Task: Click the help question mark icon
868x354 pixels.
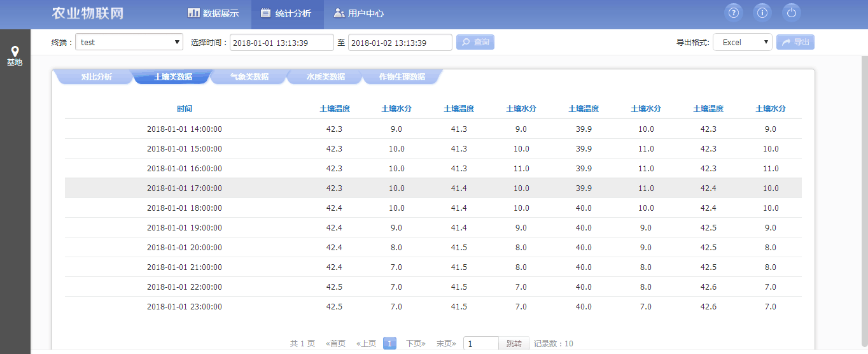Action: [734, 13]
